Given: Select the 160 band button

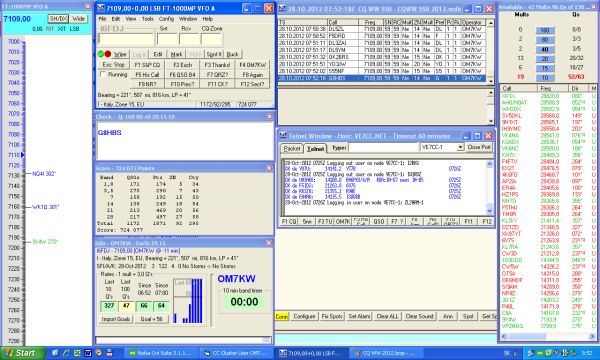Looking at the screenshot, I should click(x=545, y=30).
